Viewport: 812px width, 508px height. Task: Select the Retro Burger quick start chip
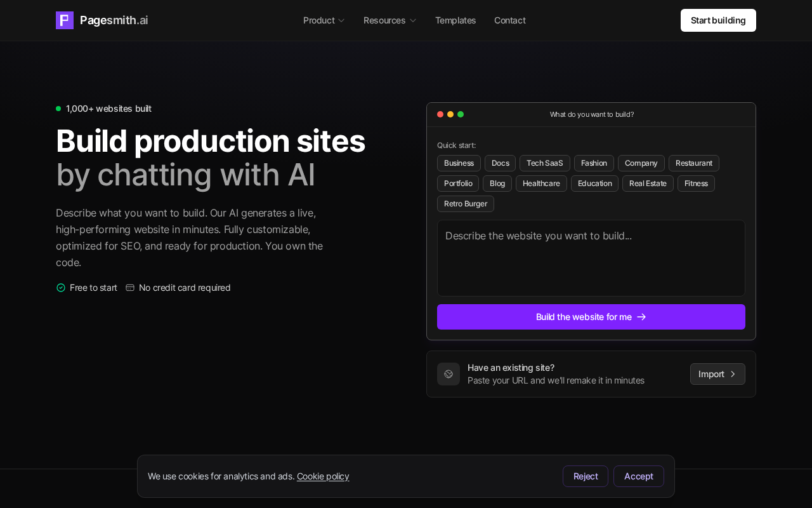coord(466,204)
